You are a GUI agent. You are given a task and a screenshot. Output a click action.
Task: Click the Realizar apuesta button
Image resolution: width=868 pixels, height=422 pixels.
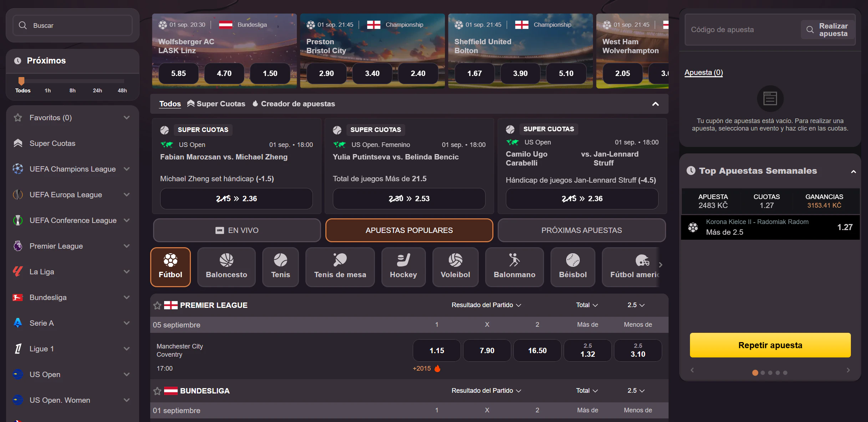pyautogui.click(x=828, y=30)
